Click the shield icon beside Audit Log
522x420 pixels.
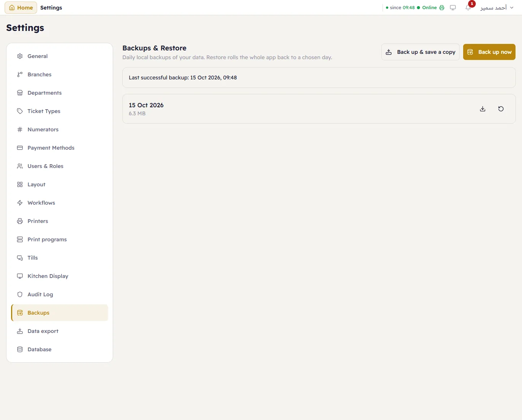pos(20,294)
